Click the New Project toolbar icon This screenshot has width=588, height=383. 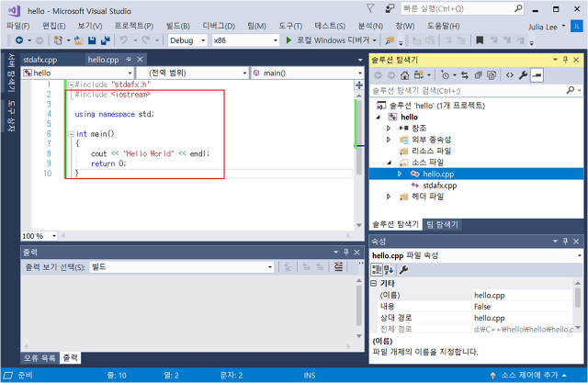(58, 40)
